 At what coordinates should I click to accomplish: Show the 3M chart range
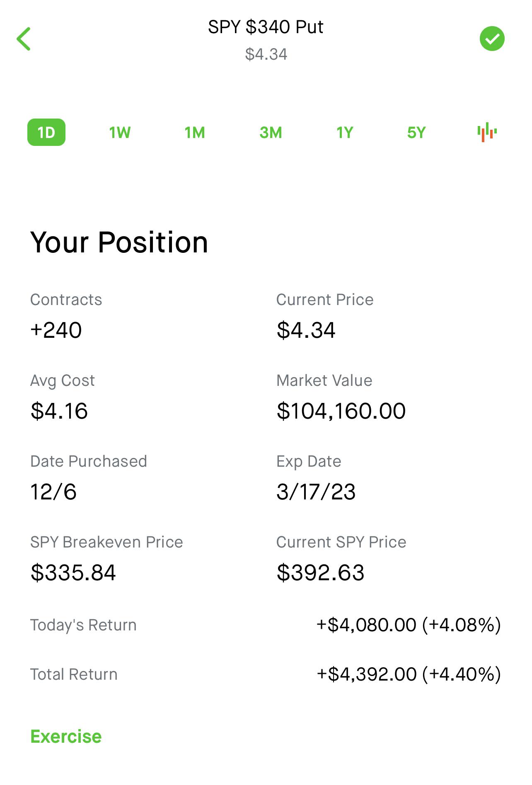pyautogui.click(x=271, y=133)
